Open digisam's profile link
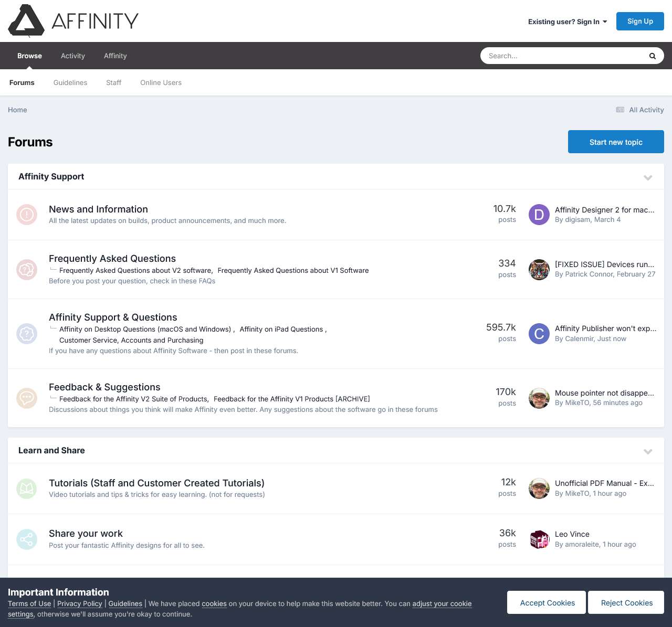672x627 pixels. point(577,219)
